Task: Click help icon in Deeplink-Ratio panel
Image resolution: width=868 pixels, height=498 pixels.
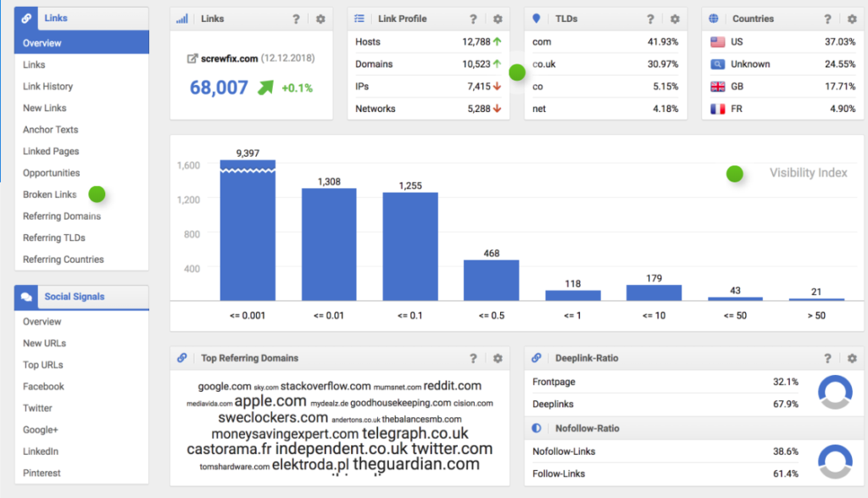Action: (828, 359)
